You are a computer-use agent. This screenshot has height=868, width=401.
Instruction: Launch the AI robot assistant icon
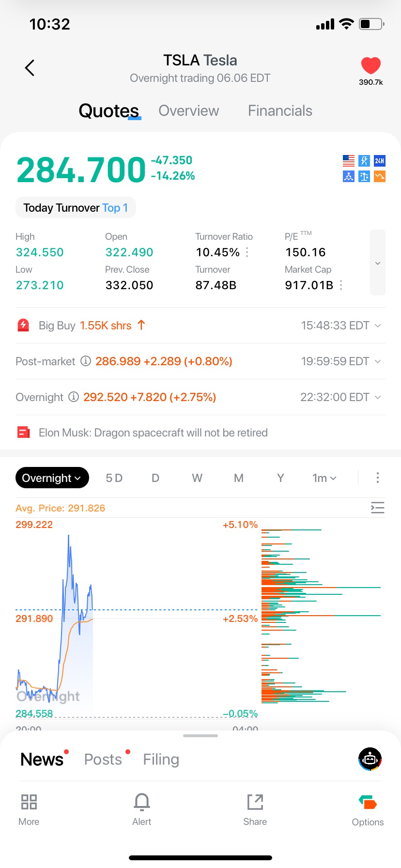tap(370, 759)
